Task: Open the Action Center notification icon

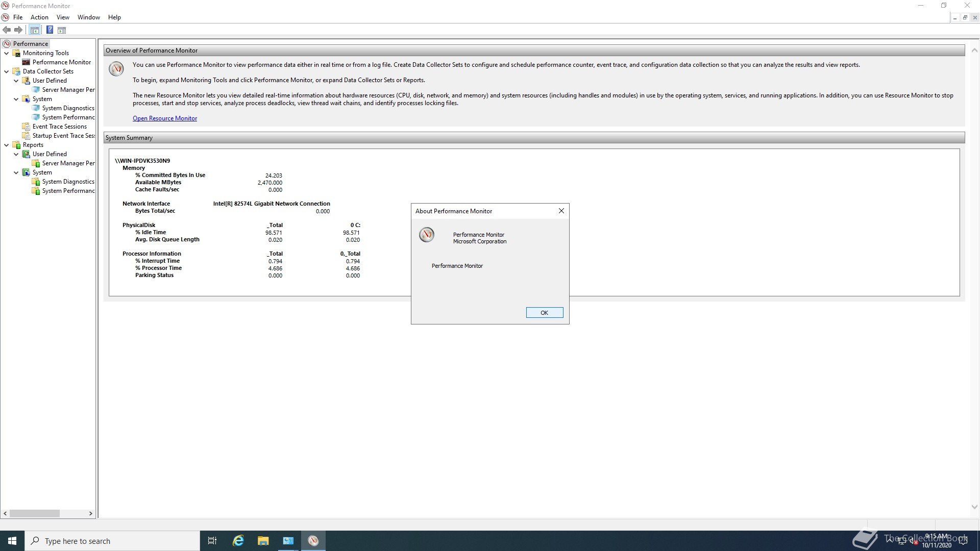Action: (963, 541)
